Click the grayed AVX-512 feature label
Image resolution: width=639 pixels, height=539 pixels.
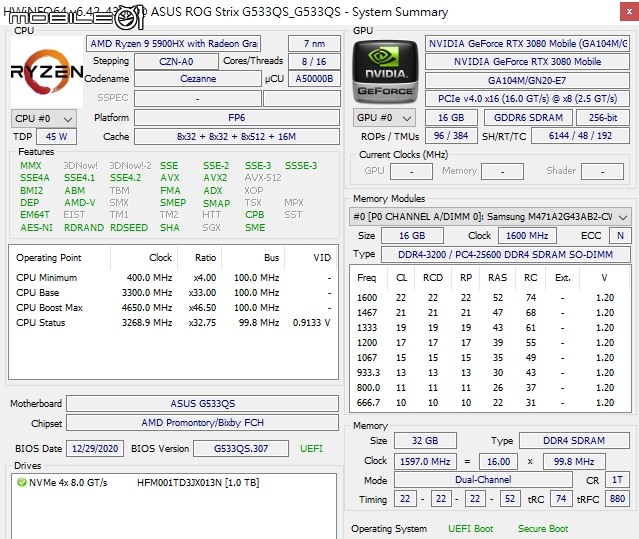263,178
